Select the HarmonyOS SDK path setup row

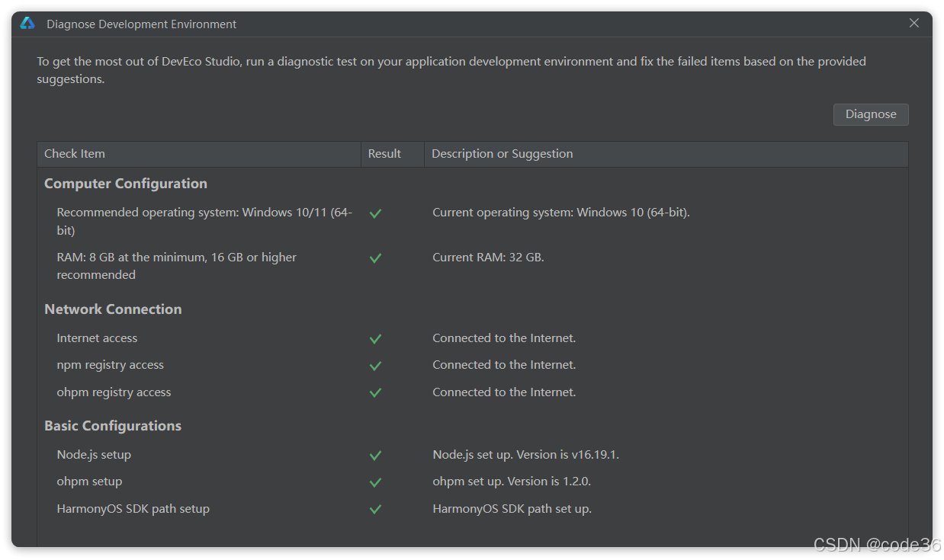click(133, 509)
